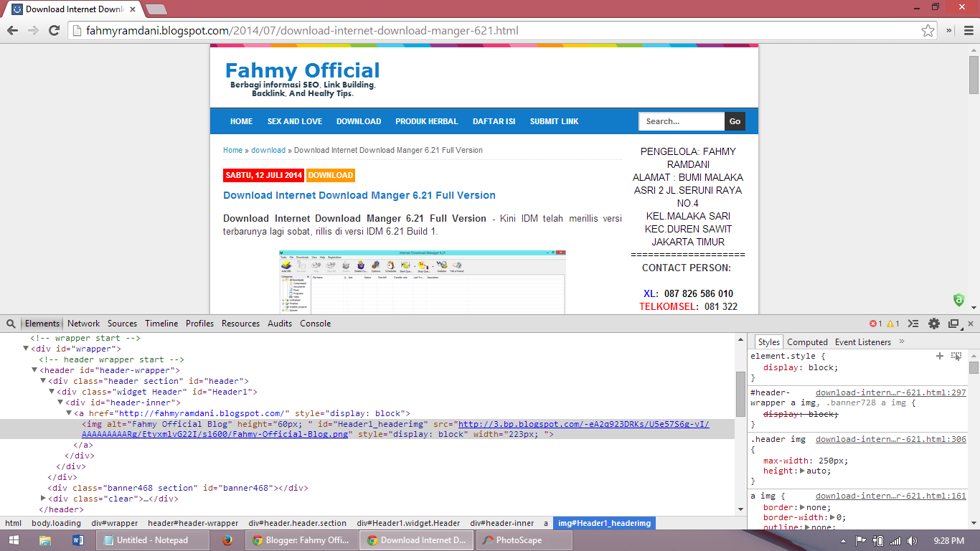Open the post title Download Internet Download Manger link
The height and width of the screenshot is (551, 980).
tap(359, 195)
